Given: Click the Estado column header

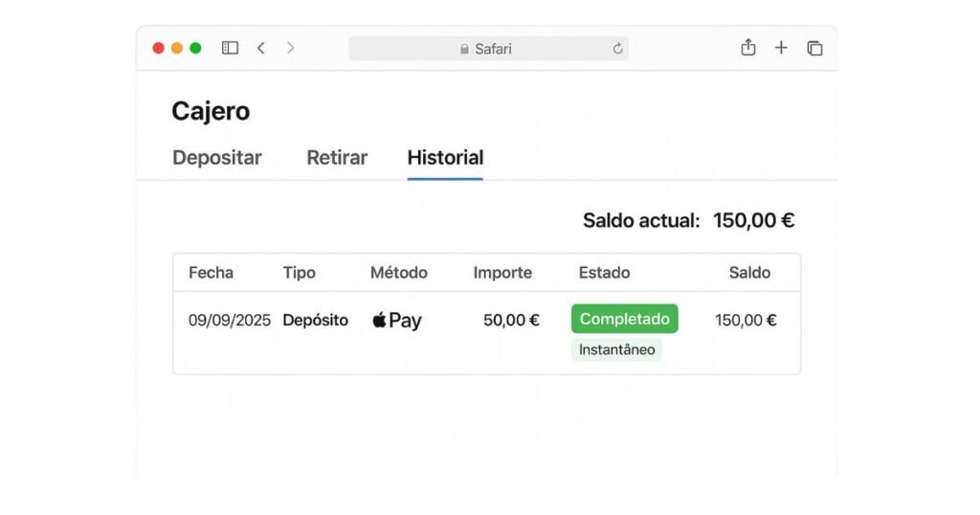Looking at the screenshot, I should point(605,273).
